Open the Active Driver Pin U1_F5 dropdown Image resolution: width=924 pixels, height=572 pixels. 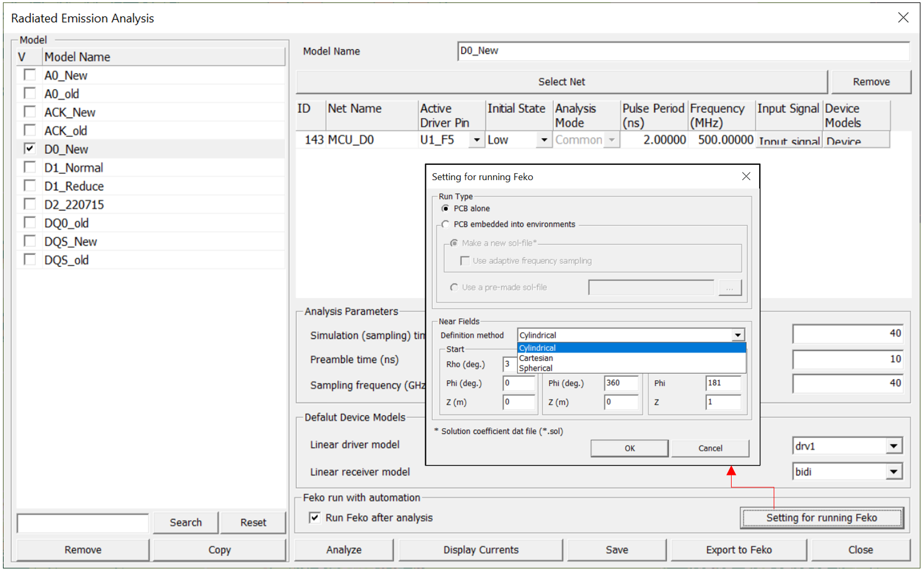tap(477, 140)
